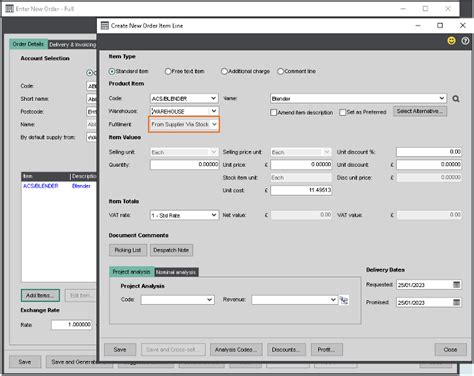Click the Save button in Enter New Order window
Viewport: 474px width, 376px height.
point(25,362)
